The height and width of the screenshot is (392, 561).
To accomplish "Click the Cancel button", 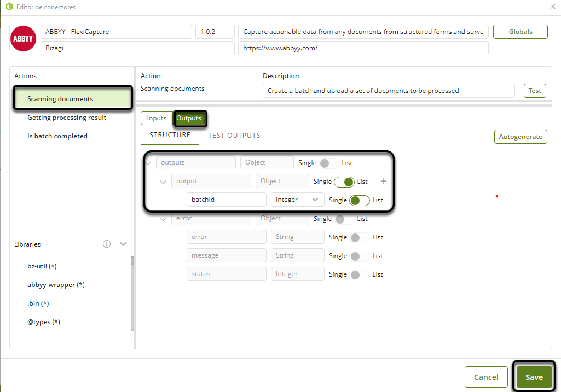I will 486,377.
